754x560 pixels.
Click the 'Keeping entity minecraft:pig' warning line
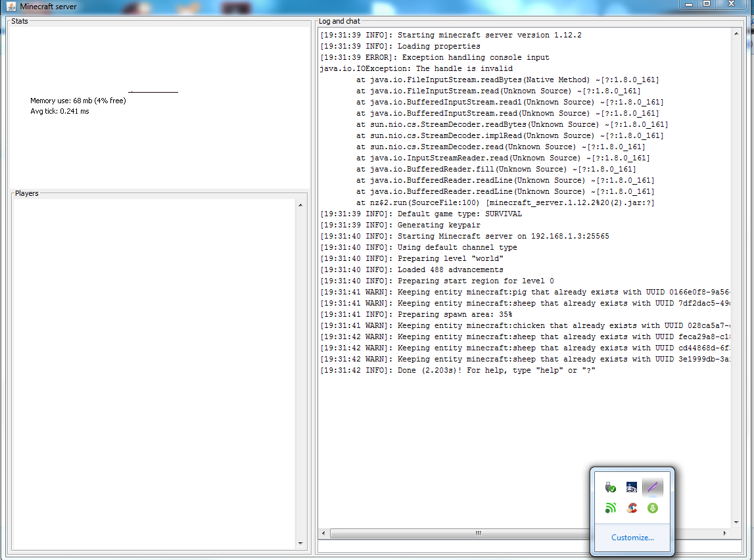pos(525,292)
